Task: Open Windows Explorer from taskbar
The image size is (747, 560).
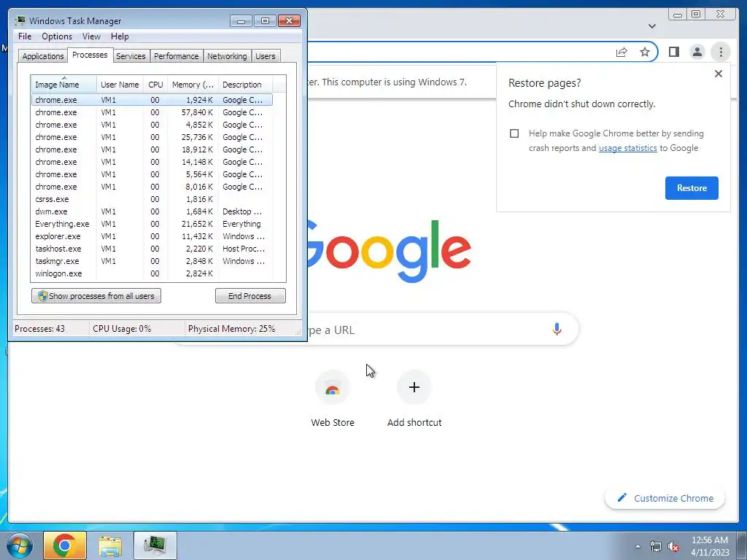Action: tap(110, 545)
